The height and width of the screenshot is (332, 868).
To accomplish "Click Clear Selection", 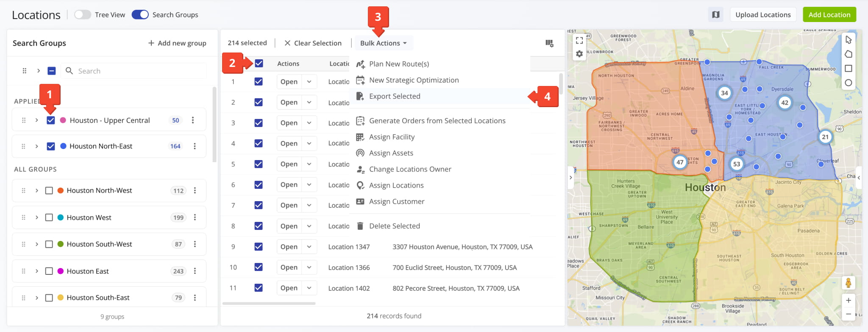I will click(313, 43).
